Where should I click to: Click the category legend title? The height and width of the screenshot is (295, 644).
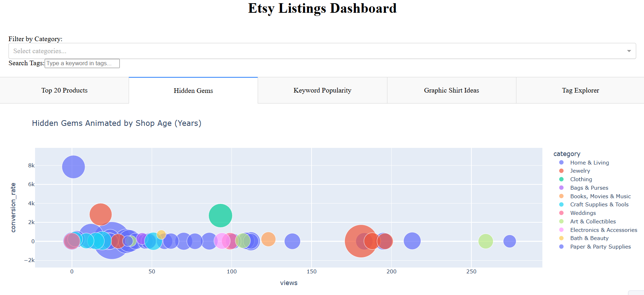(567, 154)
